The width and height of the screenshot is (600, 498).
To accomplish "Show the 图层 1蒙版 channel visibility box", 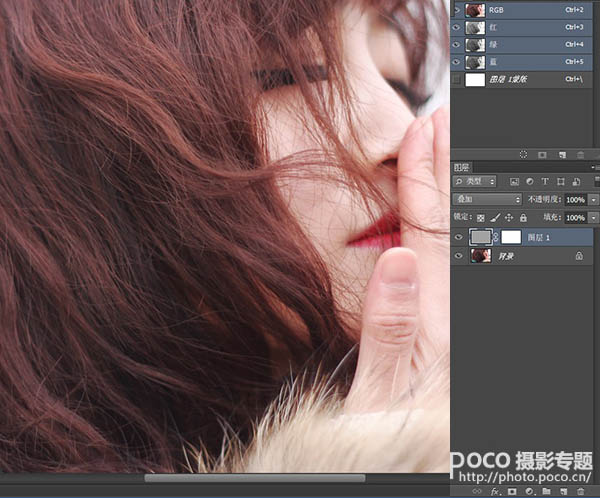I will pos(459,79).
